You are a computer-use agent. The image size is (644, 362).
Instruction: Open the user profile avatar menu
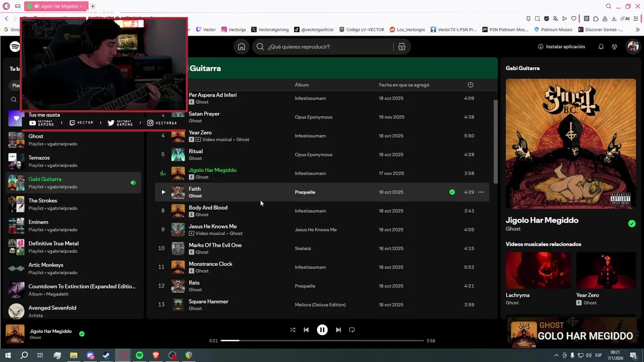pos(632,47)
